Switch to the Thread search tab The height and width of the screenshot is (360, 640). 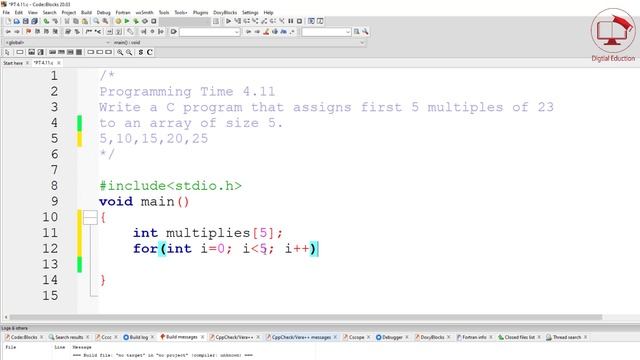click(x=567, y=337)
